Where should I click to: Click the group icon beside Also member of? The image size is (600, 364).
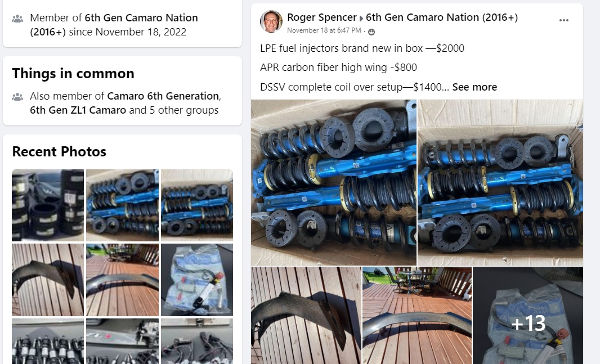point(17,97)
